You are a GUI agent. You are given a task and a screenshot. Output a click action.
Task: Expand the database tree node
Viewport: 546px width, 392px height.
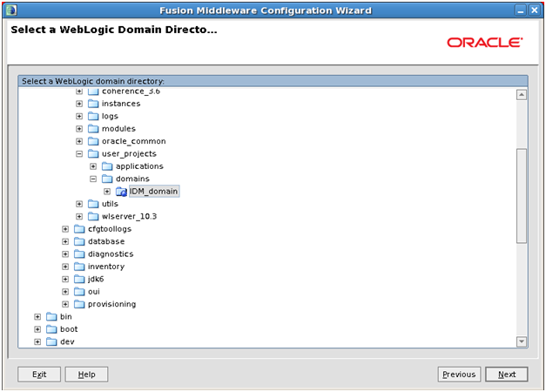click(65, 242)
